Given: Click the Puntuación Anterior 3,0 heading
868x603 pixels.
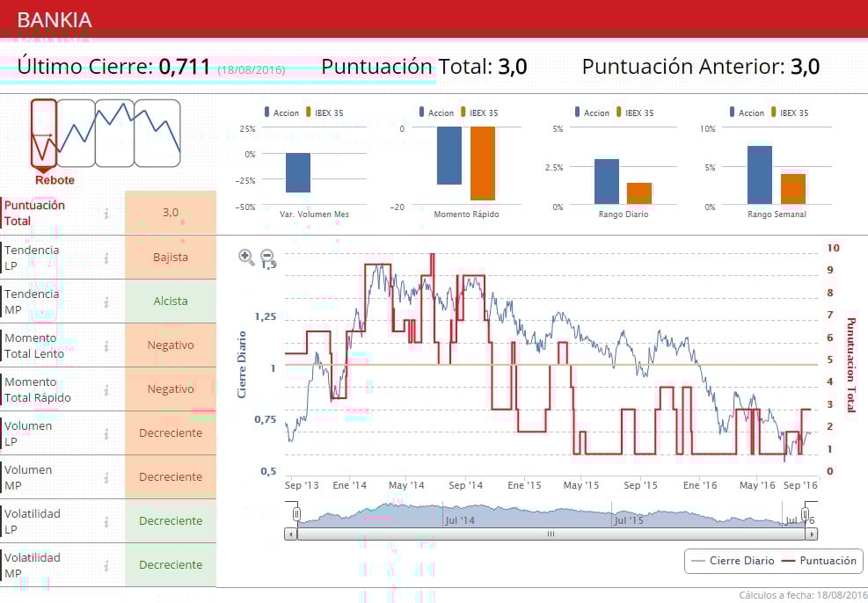Looking at the screenshot, I should coord(700,67).
